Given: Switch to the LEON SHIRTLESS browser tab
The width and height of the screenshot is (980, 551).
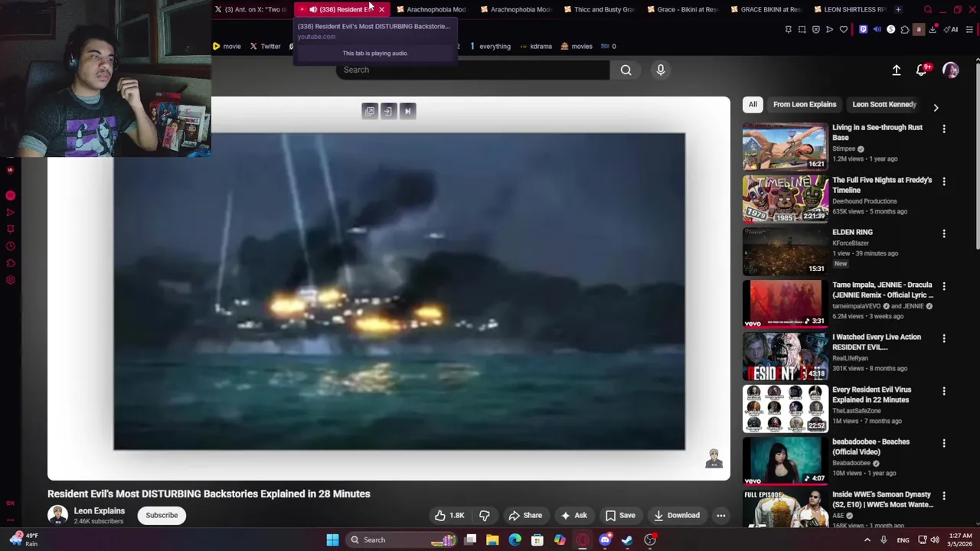Looking at the screenshot, I should click(851, 9).
